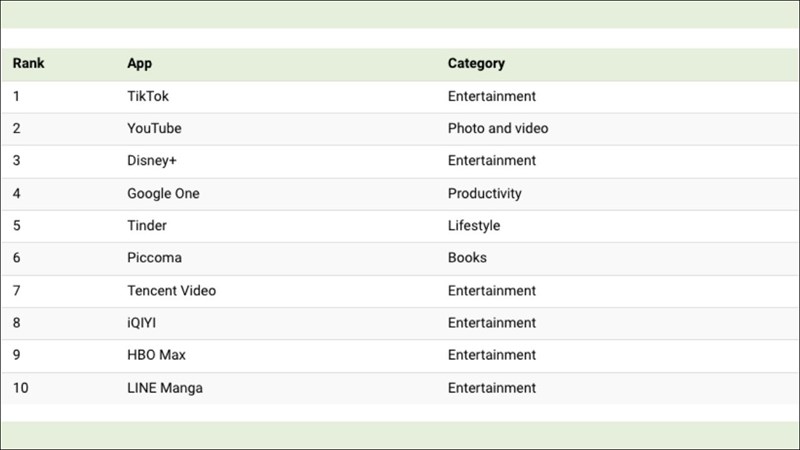Click the Books category cell
The height and width of the screenshot is (450, 800).
point(468,258)
